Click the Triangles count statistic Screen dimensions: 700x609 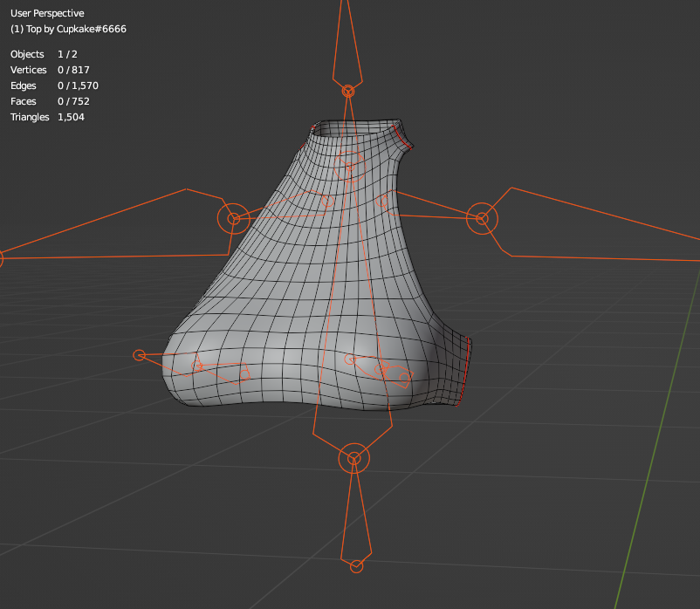(x=47, y=117)
